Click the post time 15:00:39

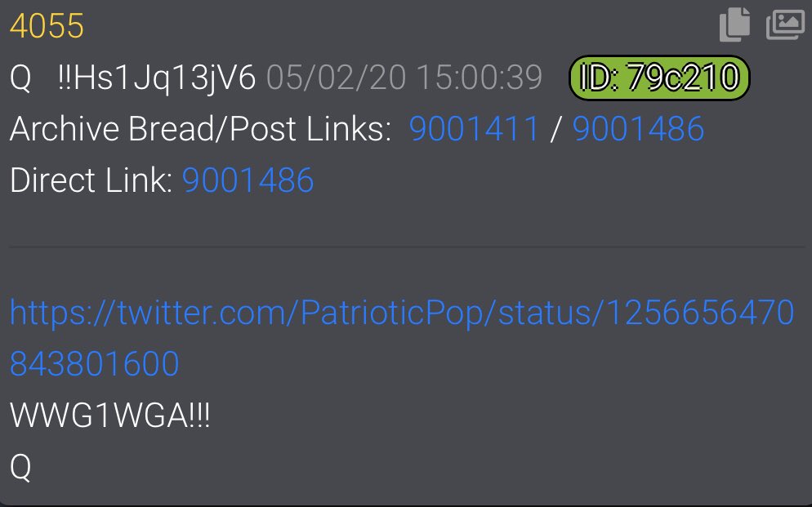click(479, 78)
